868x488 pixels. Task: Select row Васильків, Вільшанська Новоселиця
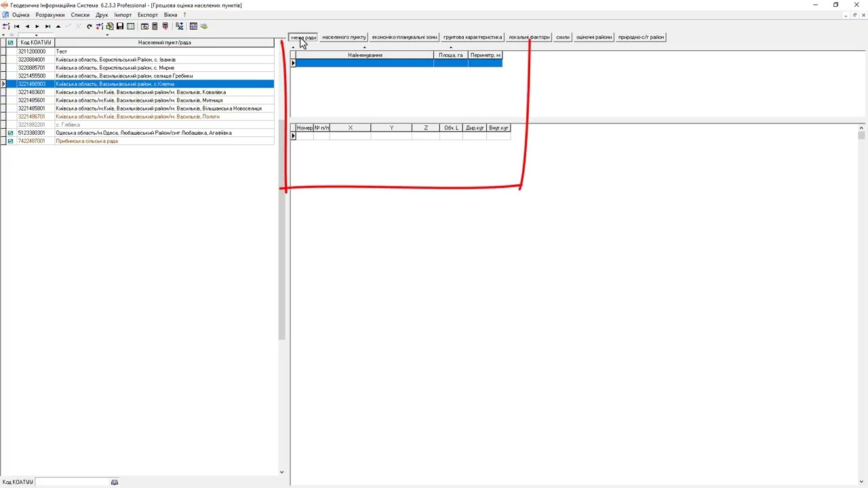click(164, 108)
